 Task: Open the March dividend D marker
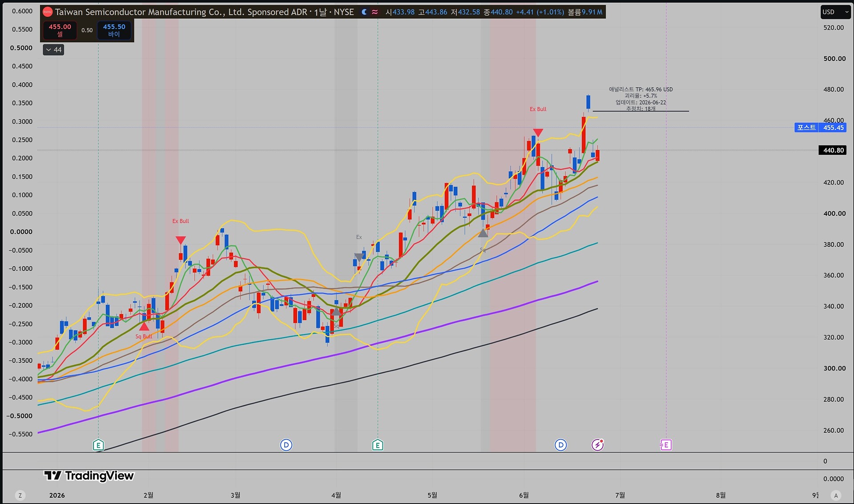click(286, 445)
